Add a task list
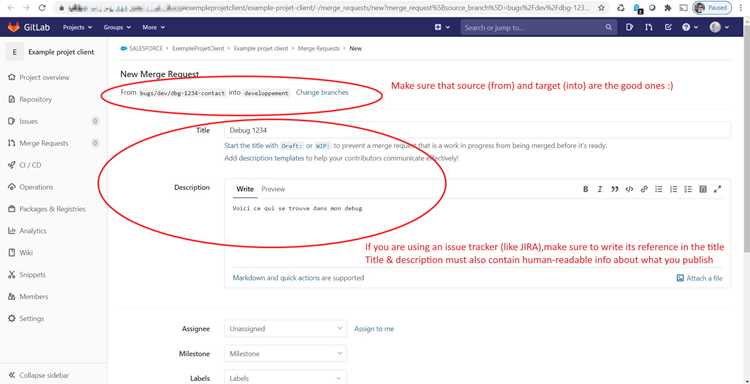Image resolution: width=750 pixels, height=384 pixels. point(688,189)
